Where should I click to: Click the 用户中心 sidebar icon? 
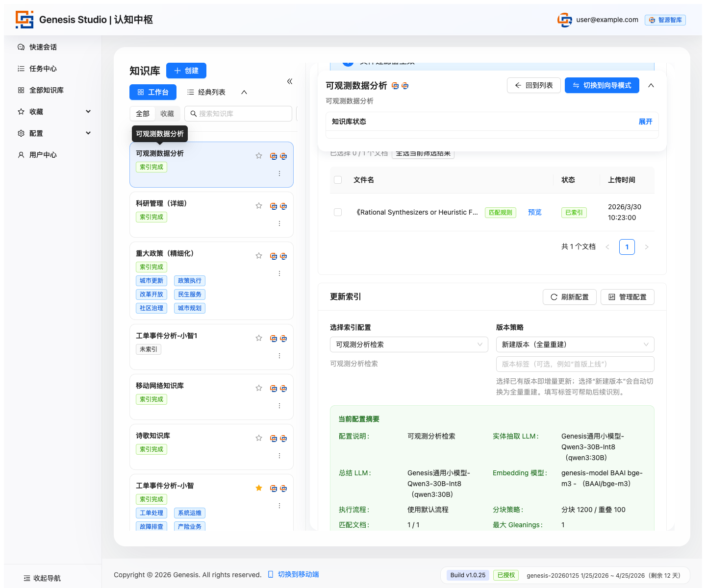(x=21, y=155)
